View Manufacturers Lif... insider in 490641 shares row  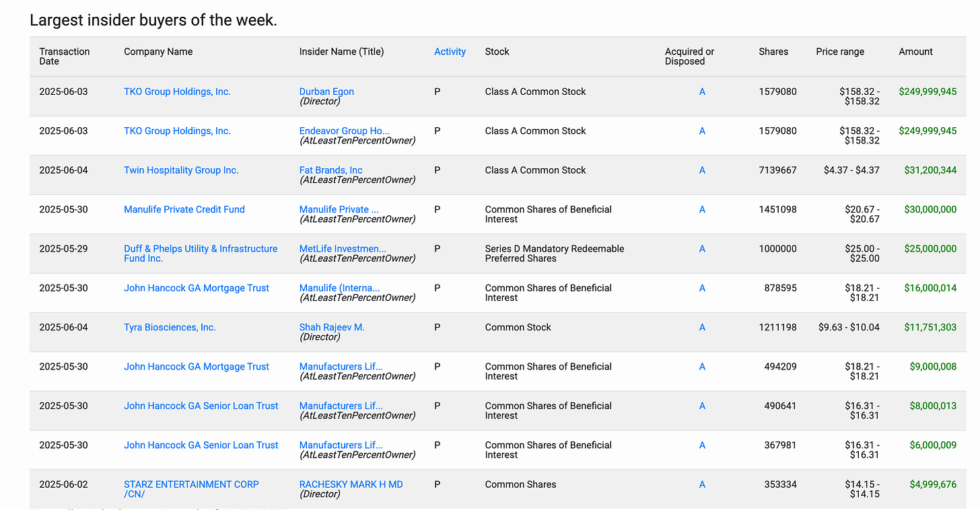(341, 406)
